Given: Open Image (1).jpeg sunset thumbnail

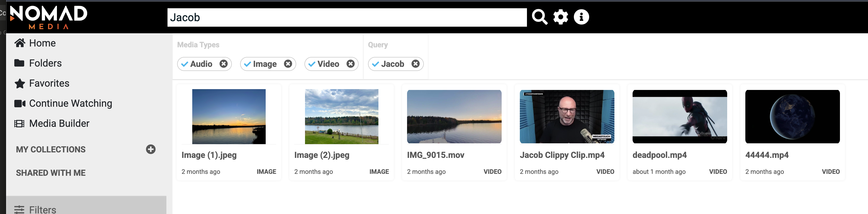Looking at the screenshot, I should tap(229, 117).
